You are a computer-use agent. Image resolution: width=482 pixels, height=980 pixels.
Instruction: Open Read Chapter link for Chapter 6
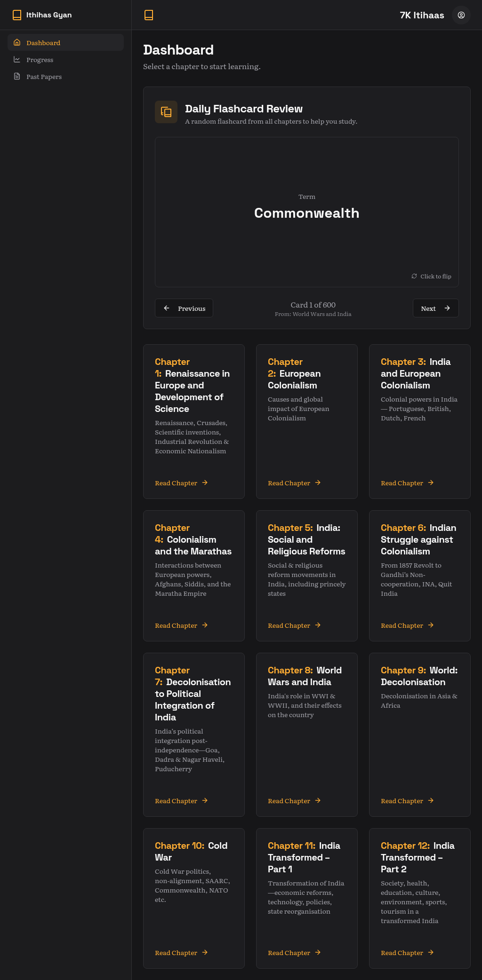[407, 625]
